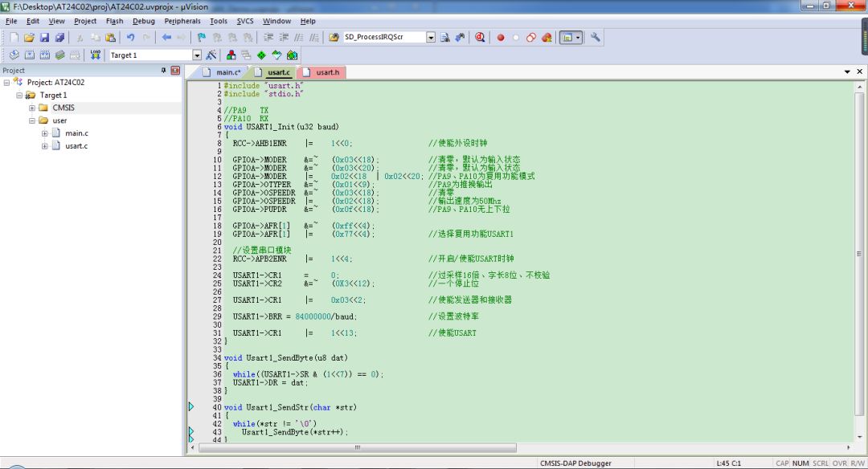868x469 pixels.
Task: Open the Target 1 dropdown list
Action: point(197,55)
